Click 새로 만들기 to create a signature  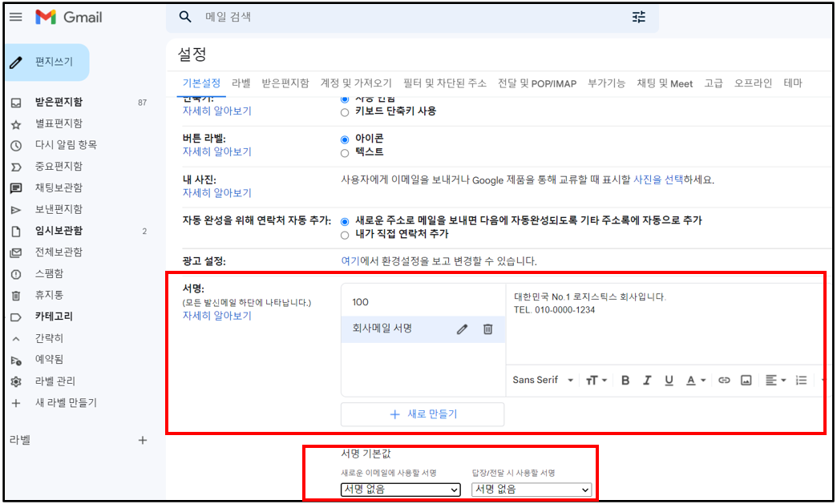pos(423,414)
